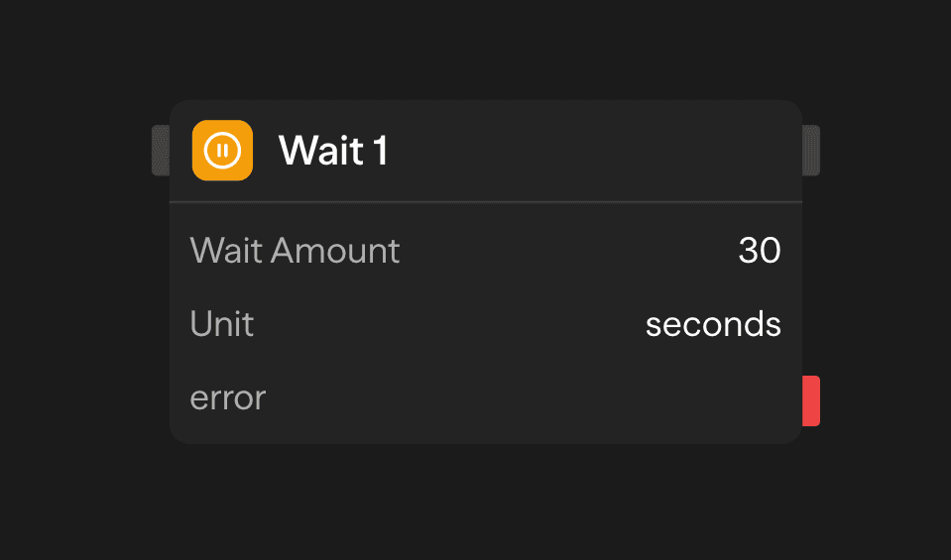This screenshot has width=951, height=560.
Task: Click blank space between "Unit" and "seconds"
Action: click(446, 324)
